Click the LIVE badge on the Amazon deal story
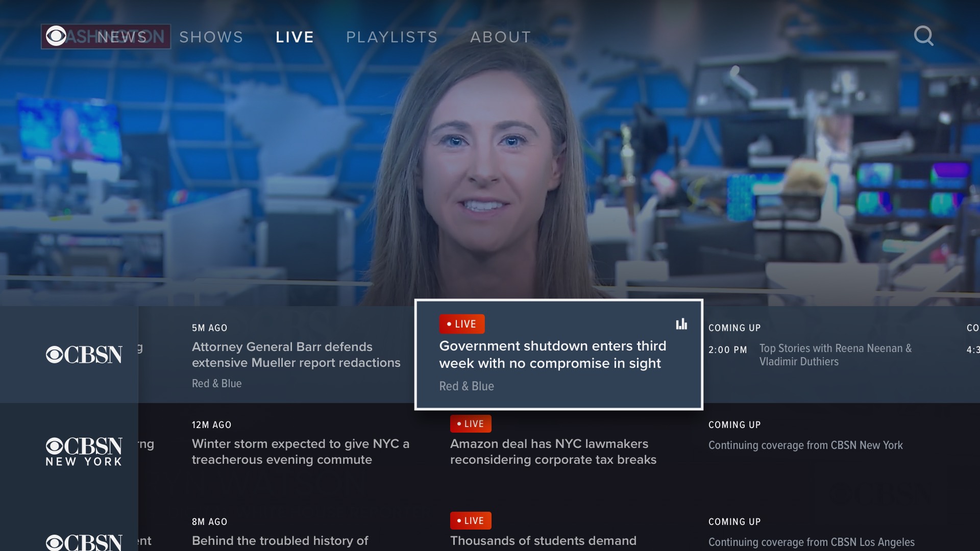Viewport: 980px width, 551px height. click(x=470, y=423)
